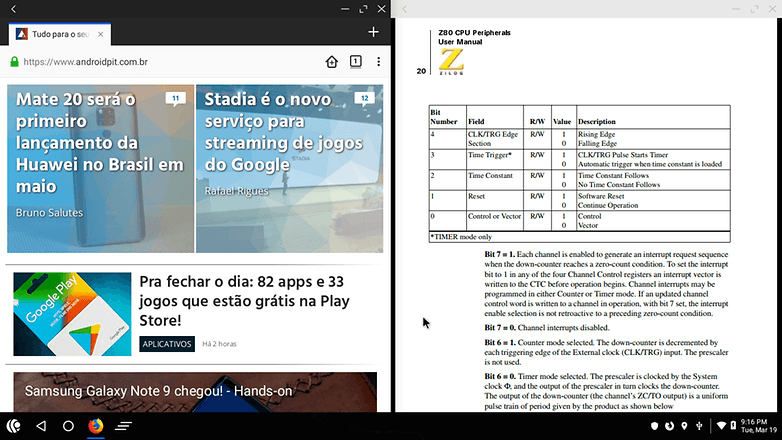This screenshot has width=782, height=440.
Task: Click the 'Bit 6 = 1.' paragraph heading
Action: (500, 343)
